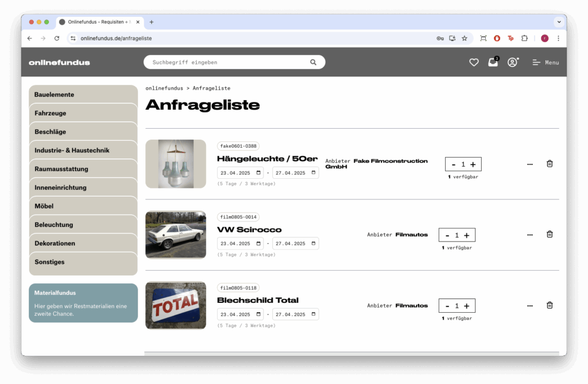Bookmark this page with star icon
Image resolution: width=588 pixels, height=384 pixels.
click(465, 38)
